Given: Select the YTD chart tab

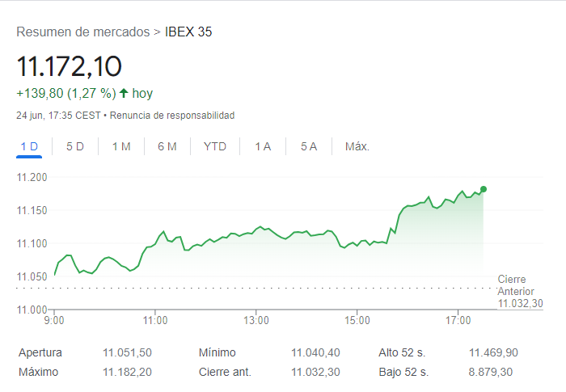Looking at the screenshot, I should pos(215,146).
